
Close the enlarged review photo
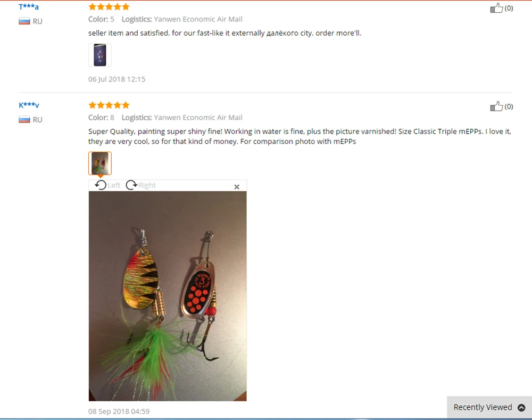[237, 187]
